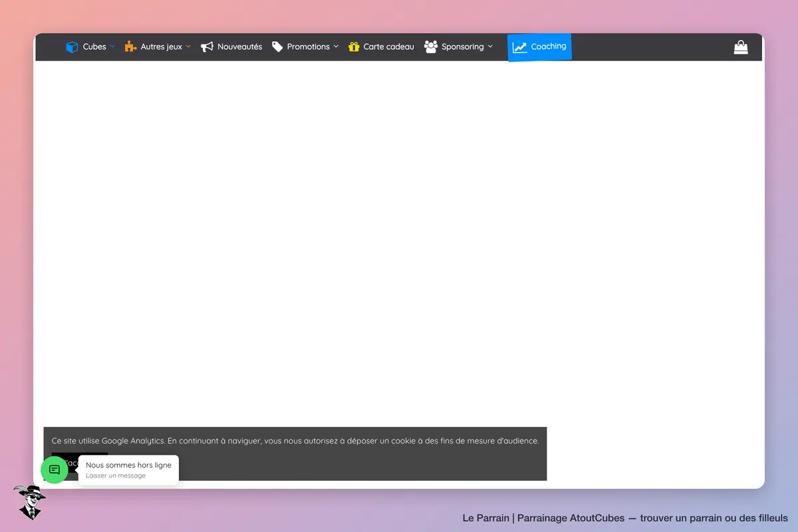The width and height of the screenshot is (798, 532).
Task: Expand the chevron next to Cubes
Action: (x=112, y=47)
